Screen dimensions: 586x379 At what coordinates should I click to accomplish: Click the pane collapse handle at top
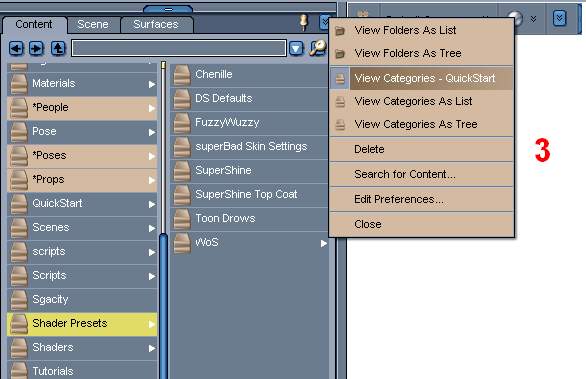click(x=168, y=9)
